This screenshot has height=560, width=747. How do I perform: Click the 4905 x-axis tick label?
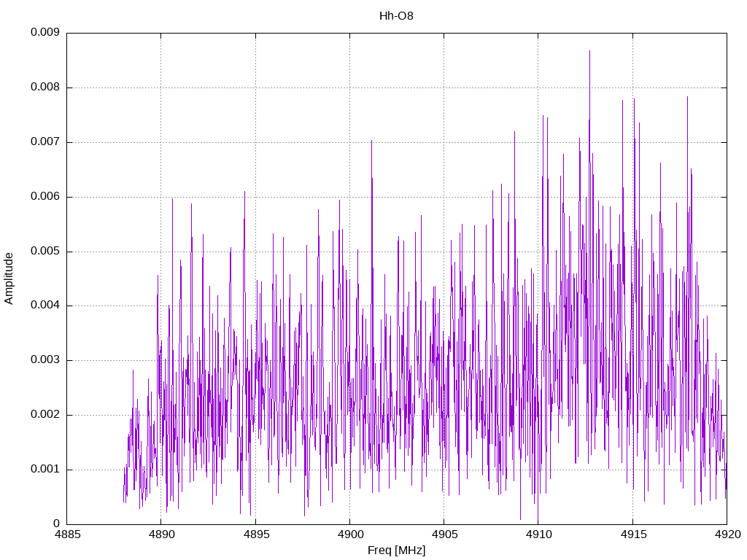pos(444,534)
